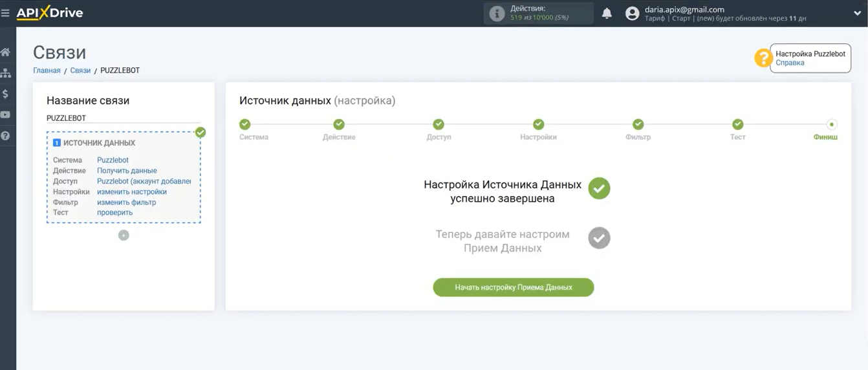868x370 pixels.
Task: Edit the connection name PUZZLEBOT field
Action: click(124, 118)
